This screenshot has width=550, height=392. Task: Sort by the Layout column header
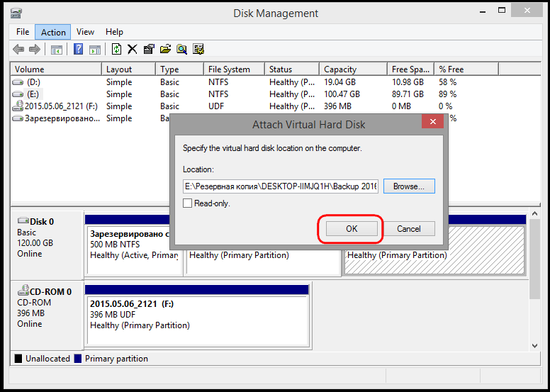[129, 69]
